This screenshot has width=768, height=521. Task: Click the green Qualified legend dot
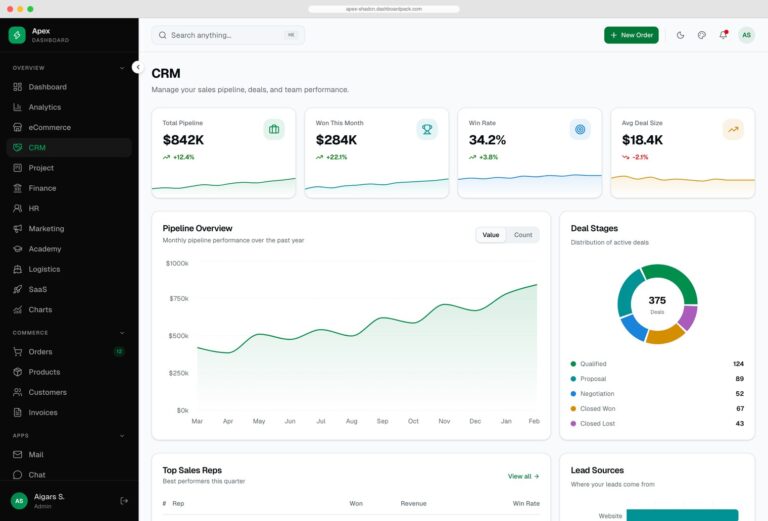click(573, 364)
